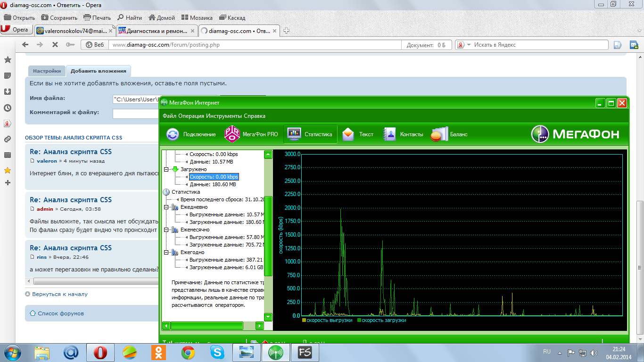644x362 pixels.
Task: Click the RU language indicator in tray
Action: pyautogui.click(x=547, y=352)
